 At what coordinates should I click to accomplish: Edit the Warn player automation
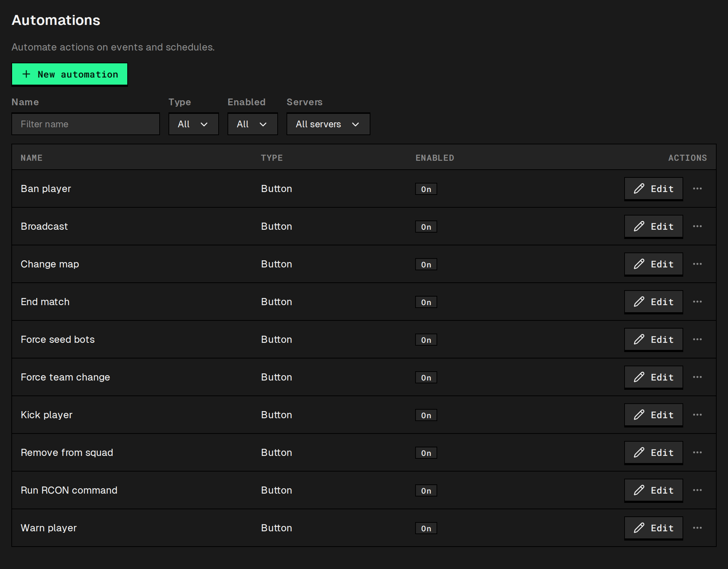(x=653, y=528)
